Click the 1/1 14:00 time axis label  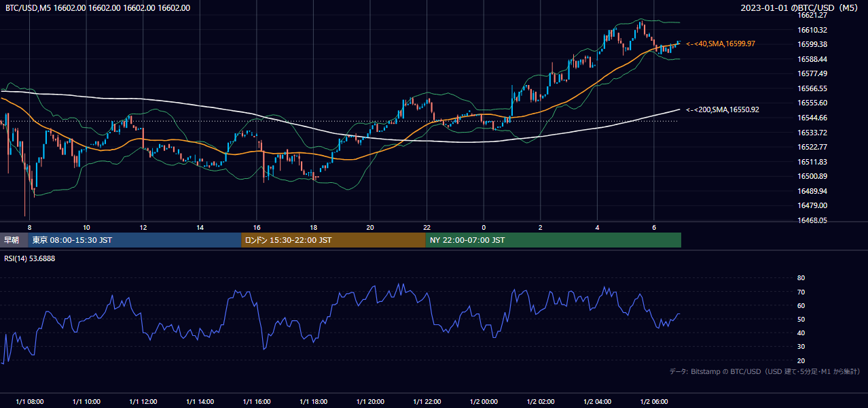click(200, 402)
